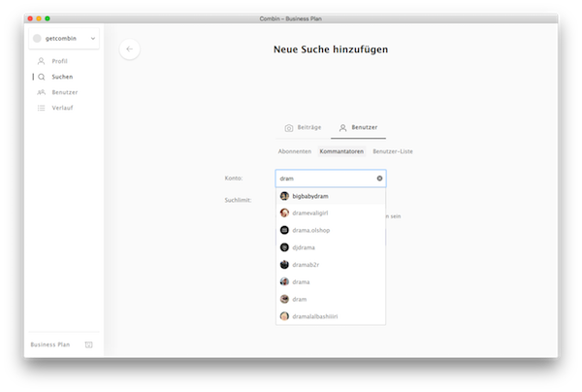Select the Benutzer-Liste option
Image resolution: width=582 pixels, height=392 pixels.
coord(393,151)
